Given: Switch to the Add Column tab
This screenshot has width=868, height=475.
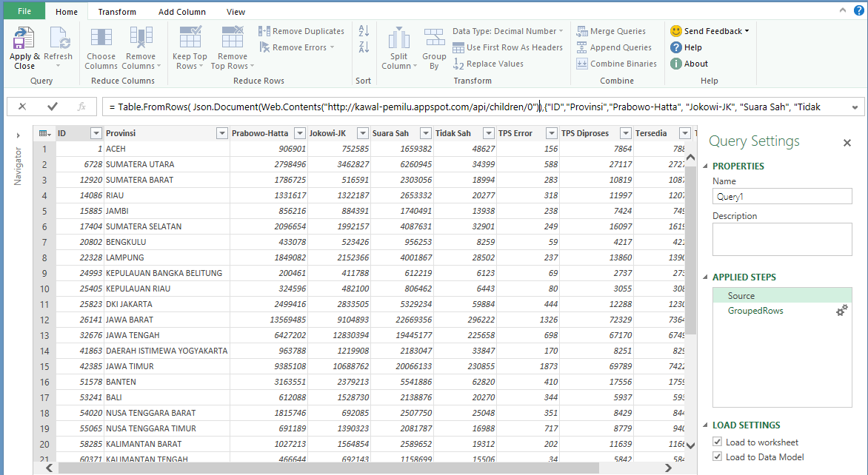Looking at the screenshot, I should (181, 12).
